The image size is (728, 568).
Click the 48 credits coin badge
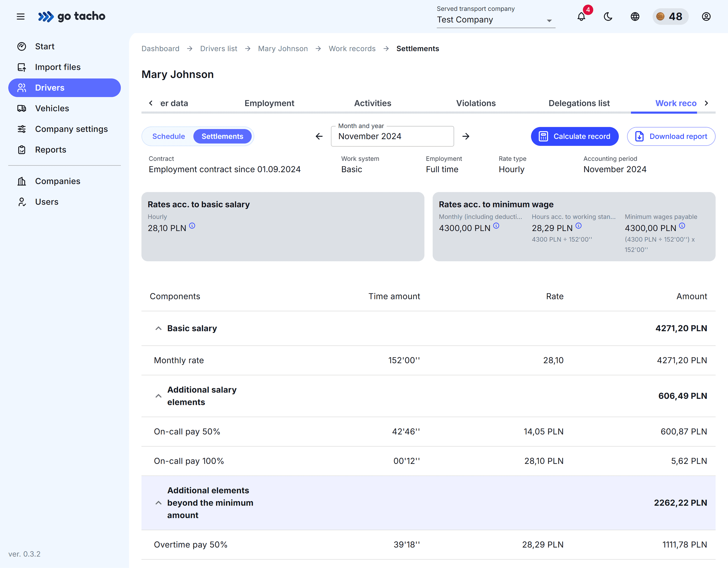pos(670,16)
